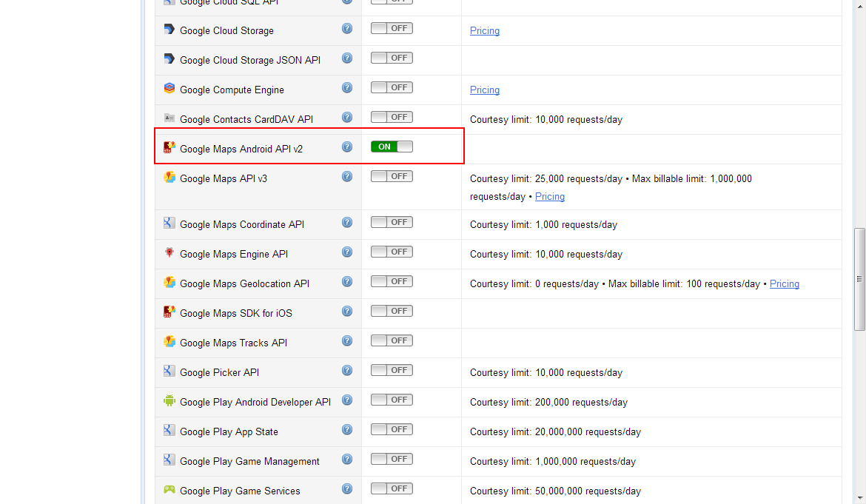Image resolution: width=866 pixels, height=504 pixels.
Task: Enable Google Picker API switch
Action: 392,370
